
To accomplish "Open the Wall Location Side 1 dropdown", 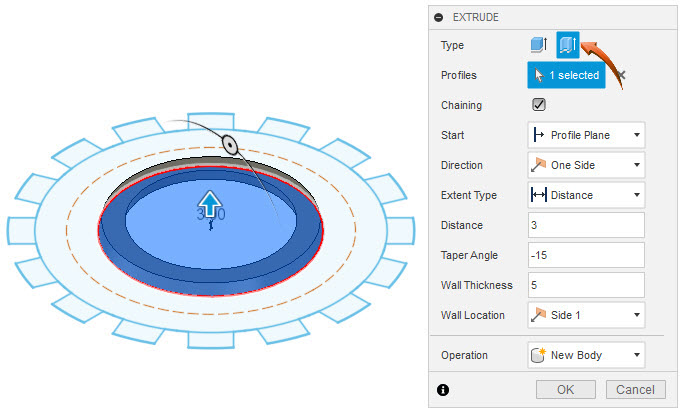I will coord(586,315).
